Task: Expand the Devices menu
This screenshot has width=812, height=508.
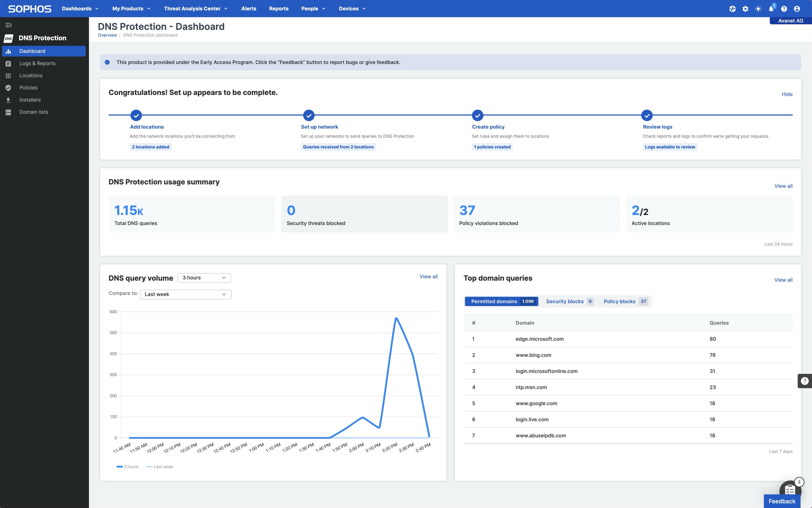Action: click(352, 9)
